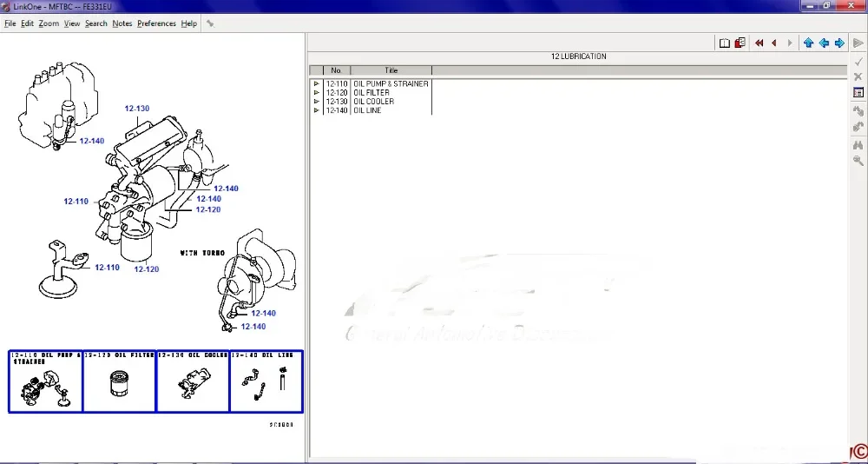Click the Oil Line thumbnail
The image size is (868, 464).
click(266, 381)
